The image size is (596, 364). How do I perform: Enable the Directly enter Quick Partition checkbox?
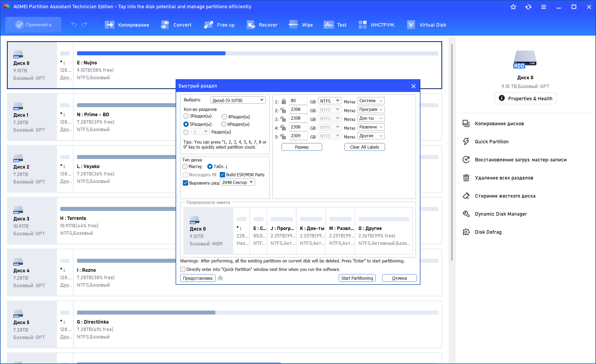pyautogui.click(x=183, y=269)
